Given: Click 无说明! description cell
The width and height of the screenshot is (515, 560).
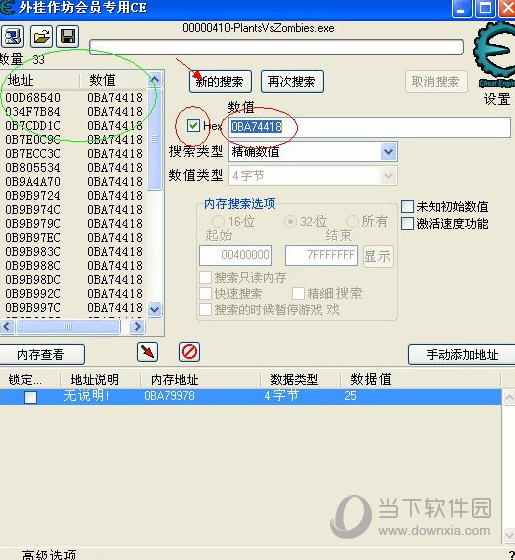Looking at the screenshot, I should tap(86, 396).
